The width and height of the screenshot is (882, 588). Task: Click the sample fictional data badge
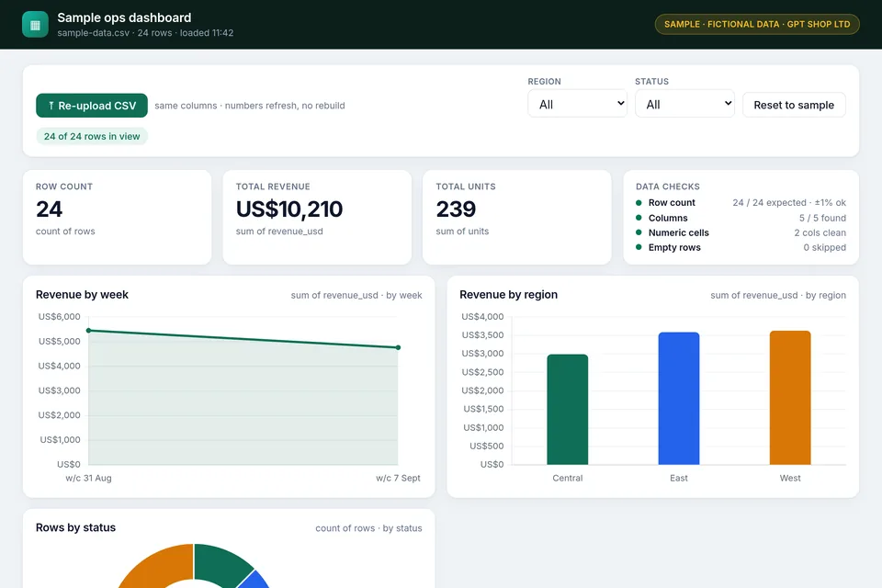tap(757, 24)
